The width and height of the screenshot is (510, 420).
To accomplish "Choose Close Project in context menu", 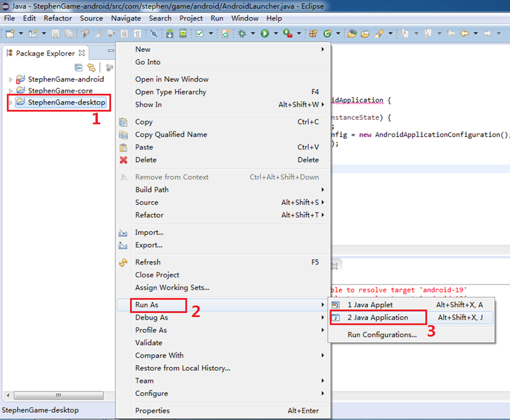I will pos(223,275).
